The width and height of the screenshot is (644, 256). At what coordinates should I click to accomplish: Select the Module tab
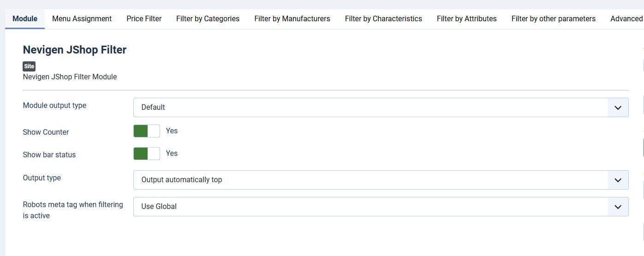25,19
